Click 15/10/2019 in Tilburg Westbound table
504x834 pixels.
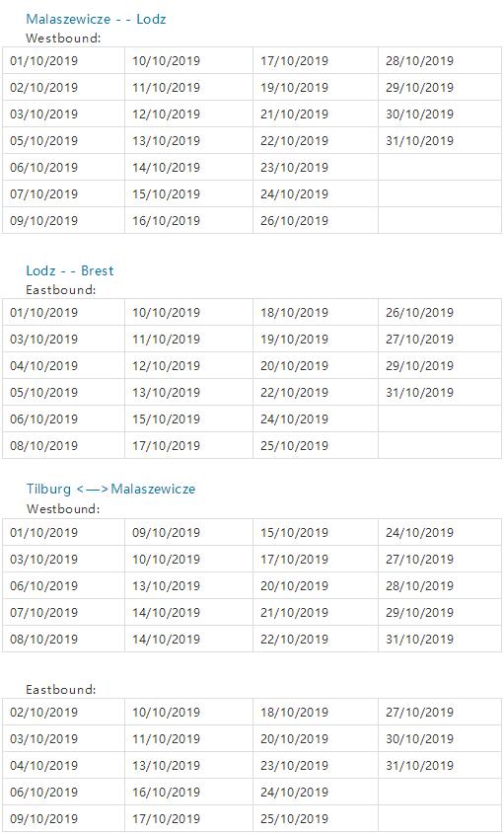click(294, 532)
